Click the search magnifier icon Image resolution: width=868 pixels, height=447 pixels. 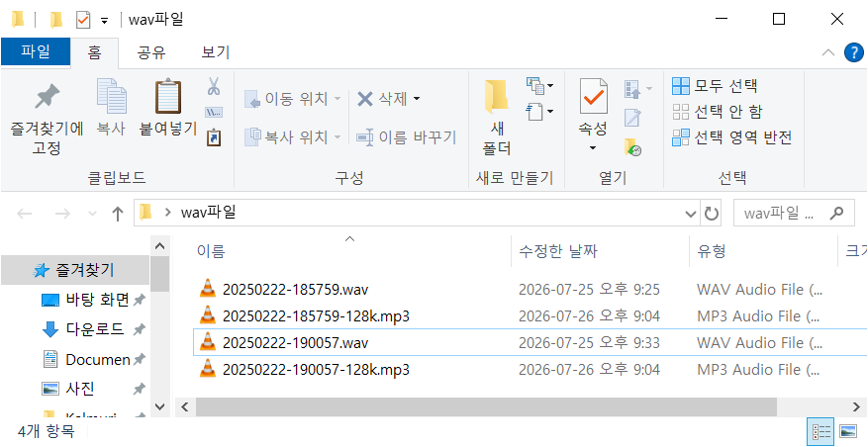(x=837, y=213)
